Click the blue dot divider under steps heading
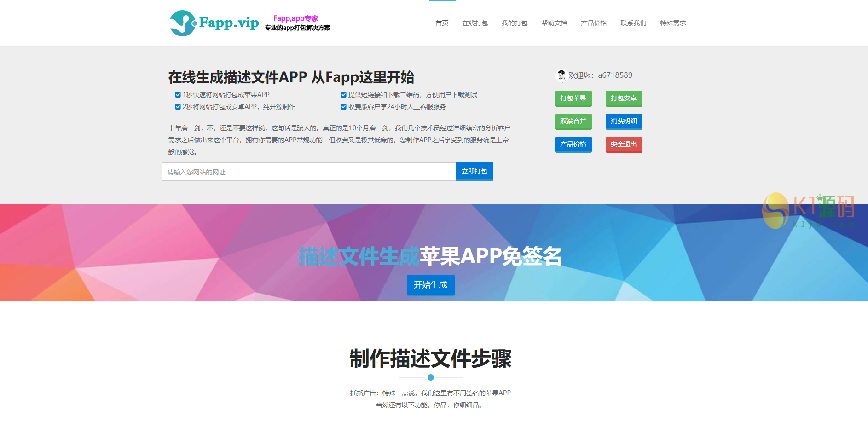The image size is (868, 422). click(431, 377)
